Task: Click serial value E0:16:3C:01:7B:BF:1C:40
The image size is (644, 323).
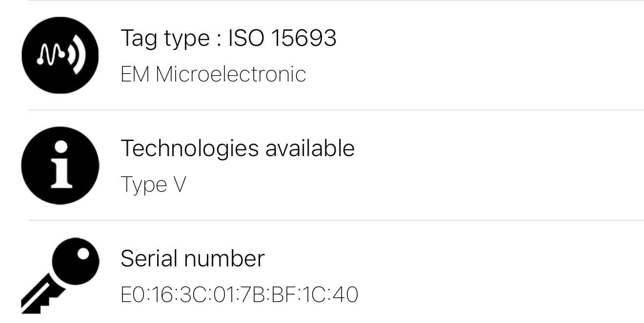Action: click(239, 295)
